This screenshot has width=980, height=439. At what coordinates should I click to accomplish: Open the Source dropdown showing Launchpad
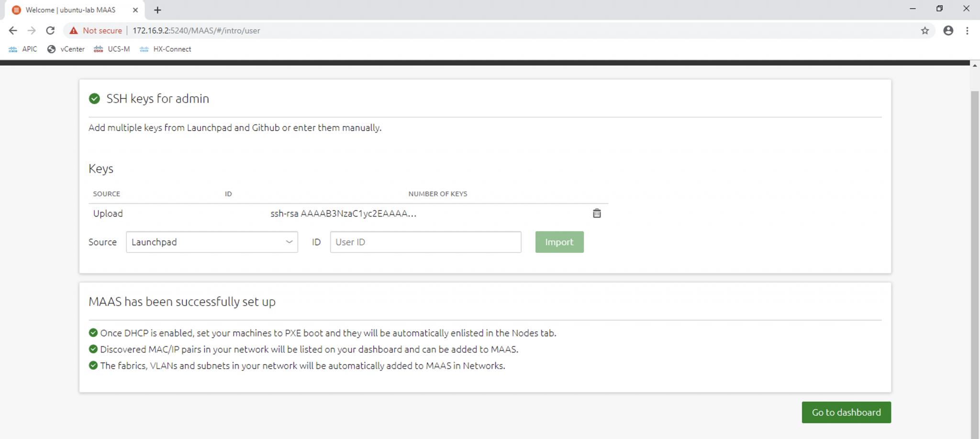[211, 242]
